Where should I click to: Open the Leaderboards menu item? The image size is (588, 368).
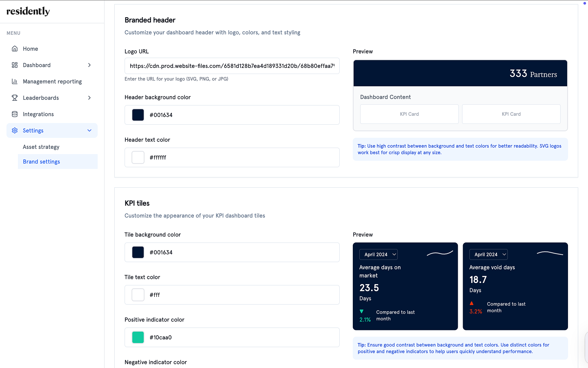pos(52,98)
